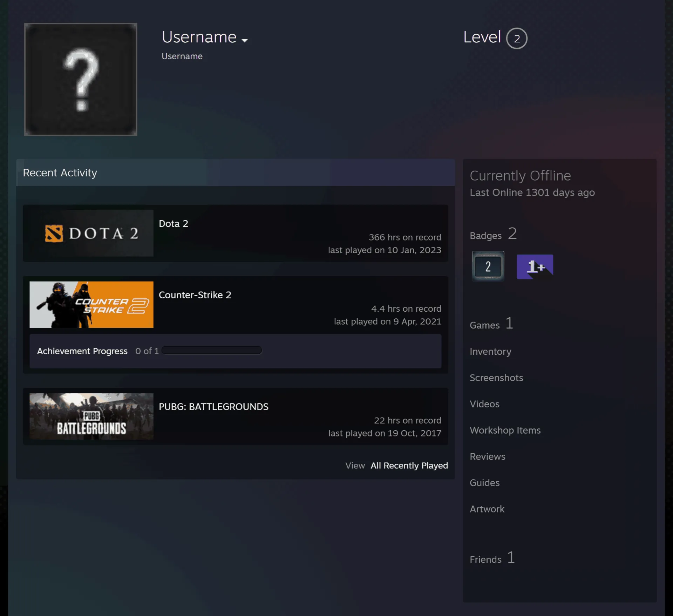This screenshot has height=616, width=673.
Task: Open Workshop Items from the sidebar
Action: click(505, 430)
